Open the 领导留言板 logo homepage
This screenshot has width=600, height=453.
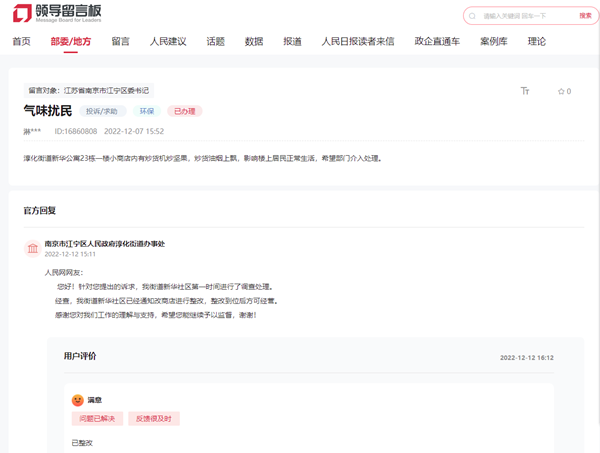point(57,13)
